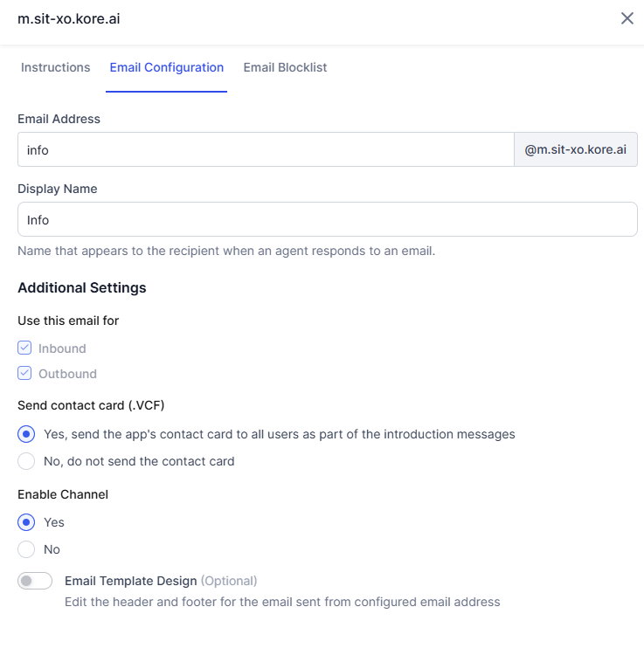Select No, do not send contact card

point(27,461)
